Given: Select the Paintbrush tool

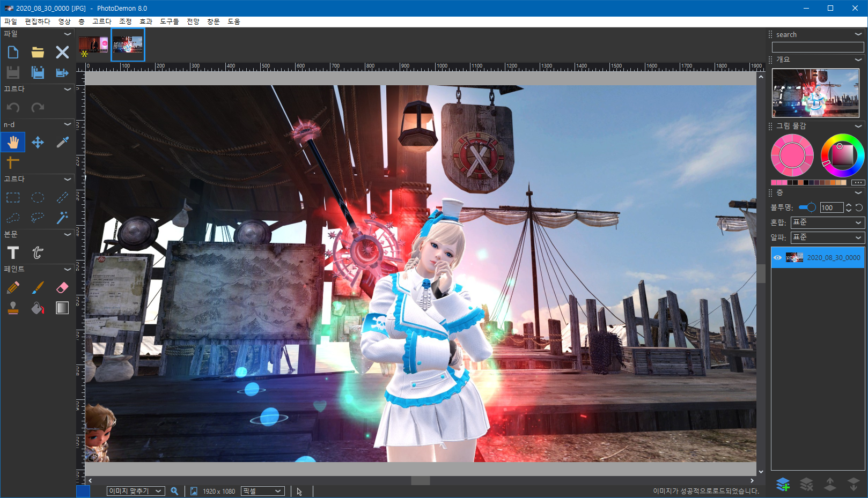Looking at the screenshot, I should coord(38,287).
